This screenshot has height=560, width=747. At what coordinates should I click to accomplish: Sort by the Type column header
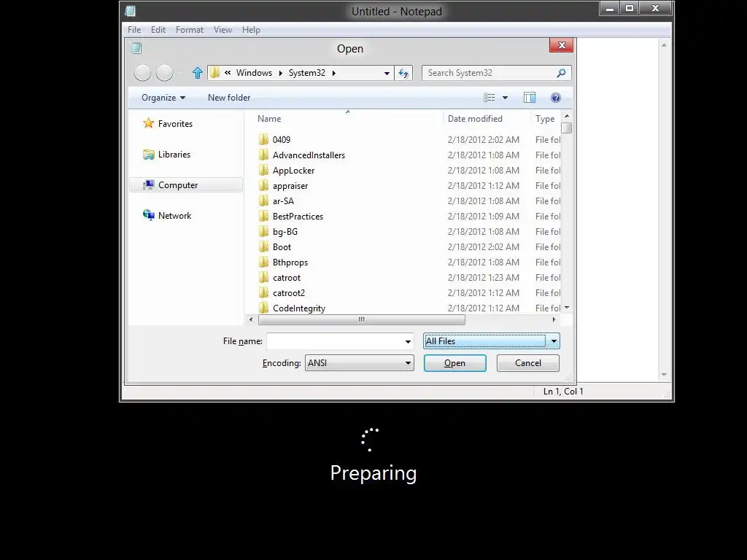pos(545,119)
